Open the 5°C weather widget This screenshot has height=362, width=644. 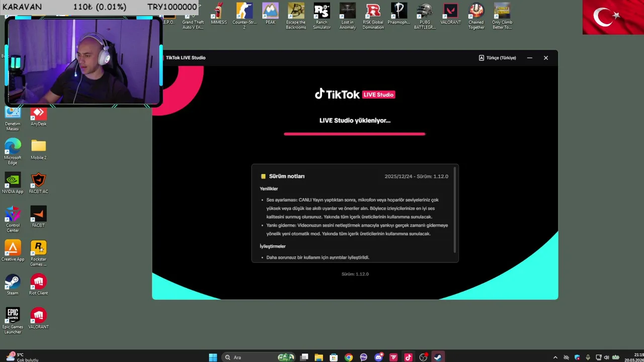pyautogui.click(x=21, y=357)
